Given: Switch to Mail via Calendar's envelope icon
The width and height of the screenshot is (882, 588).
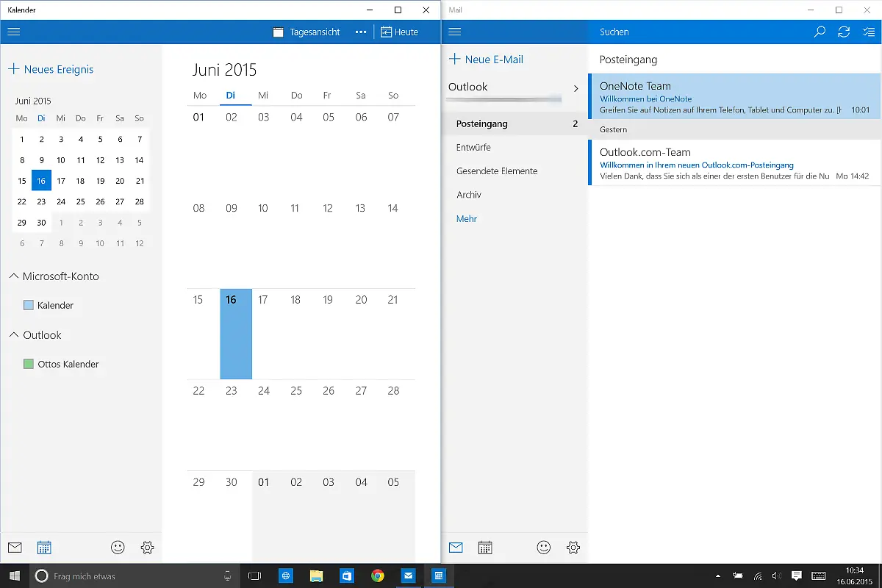Looking at the screenshot, I should coord(15,548).
